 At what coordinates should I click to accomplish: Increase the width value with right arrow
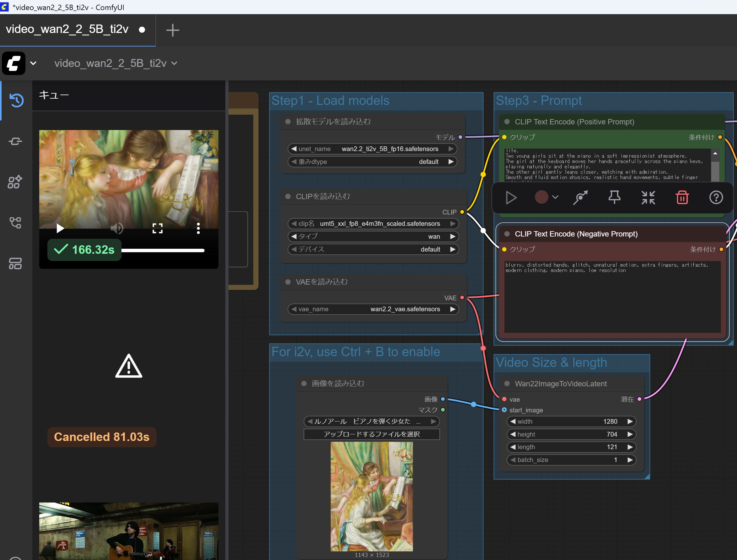[x=630, y=421]
